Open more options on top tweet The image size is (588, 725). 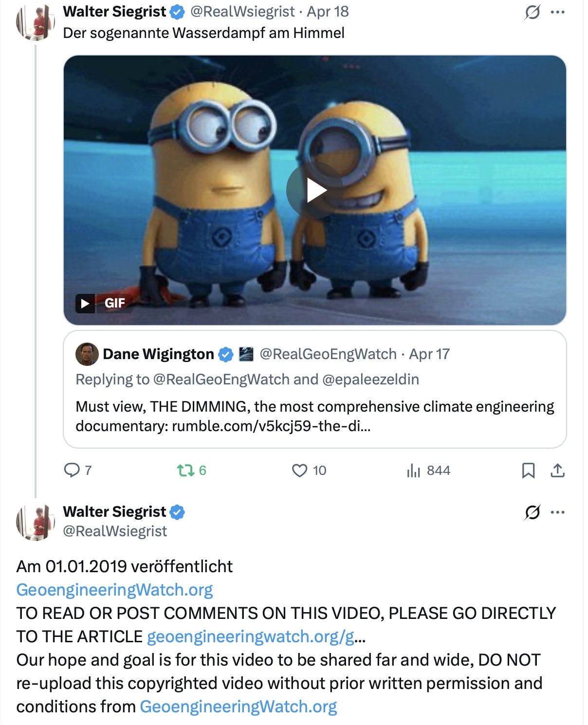558,12
